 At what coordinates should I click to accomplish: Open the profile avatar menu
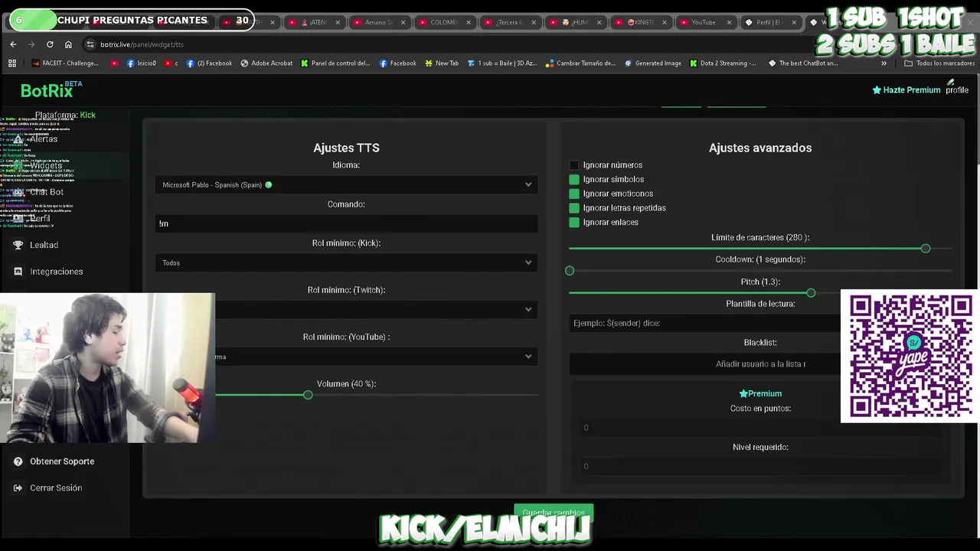956,89
